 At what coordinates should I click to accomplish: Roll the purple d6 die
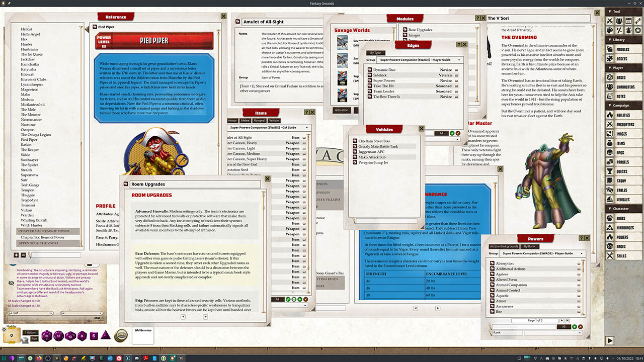pyautogui.click(x=94, y=335)
